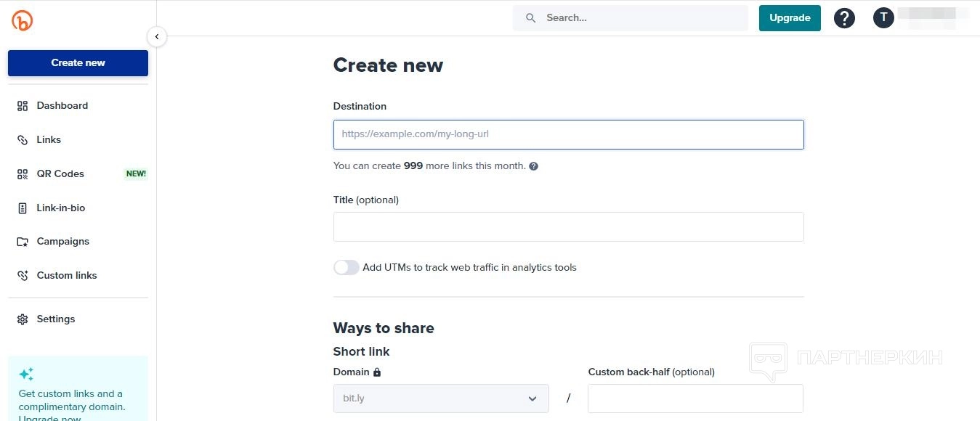Viewport: 980px width, 421px height.
Task: Click the Custom links icon
Action: [x=23, y=276]
